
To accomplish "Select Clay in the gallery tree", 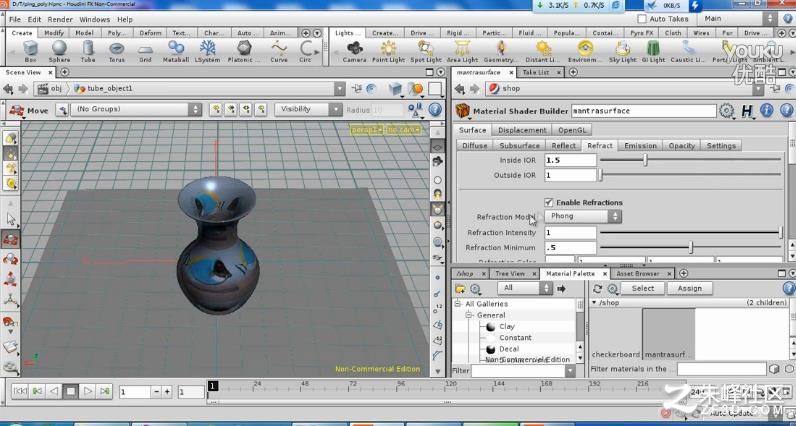I will point(507,326).
